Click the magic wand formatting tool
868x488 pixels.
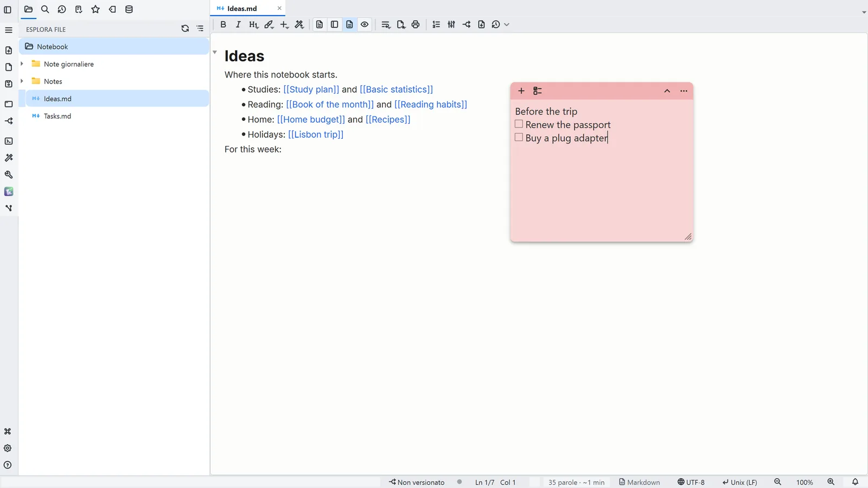point(299,24)
